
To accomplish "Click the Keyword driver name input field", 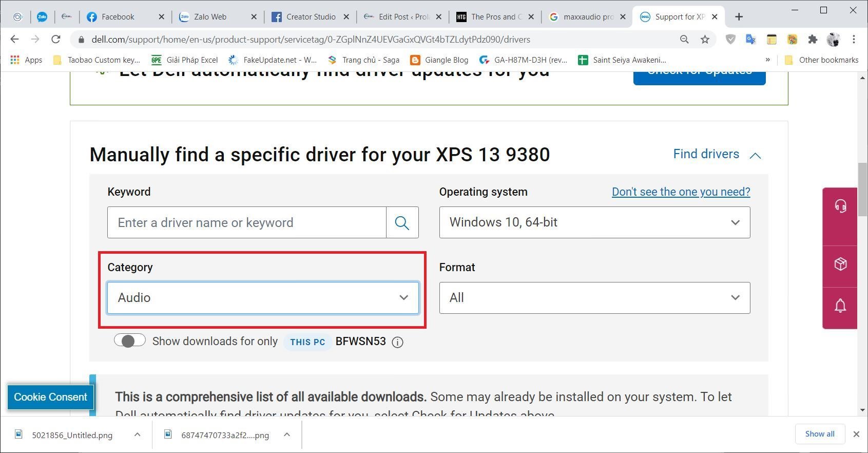I will (247, 222).
